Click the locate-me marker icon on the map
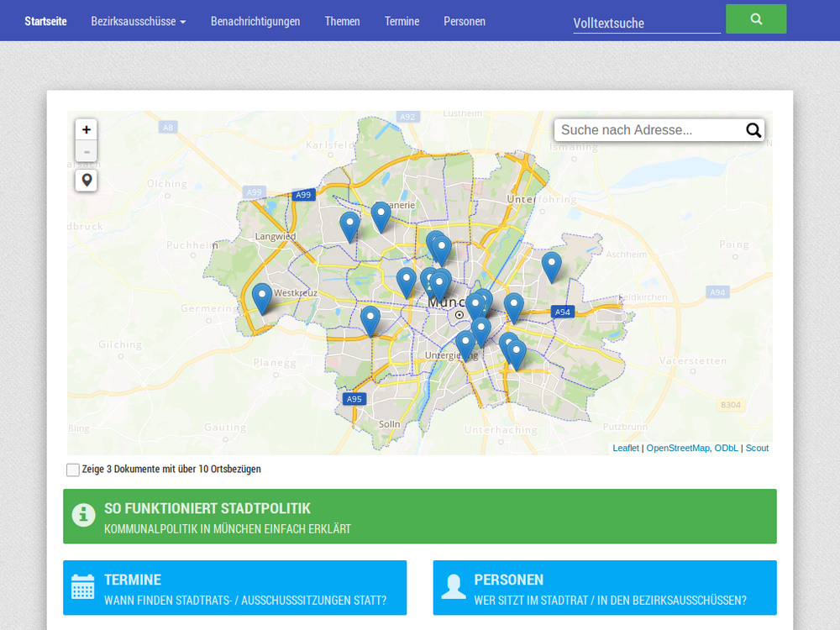Screen dimensions: 840x630 pos(86,180)
